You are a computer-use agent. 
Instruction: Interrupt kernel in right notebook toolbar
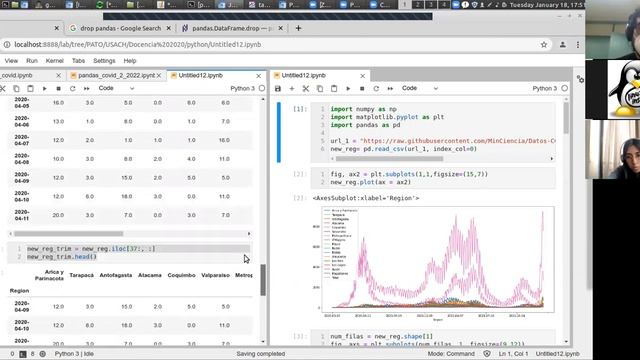(362, 88)
